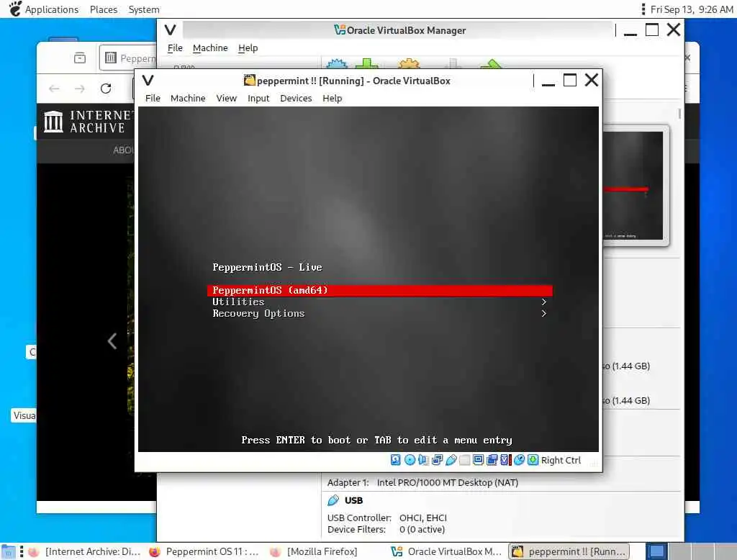Open the Devices menu of VM window
Viewport: 737px width, 560px height.
[296, 99]
